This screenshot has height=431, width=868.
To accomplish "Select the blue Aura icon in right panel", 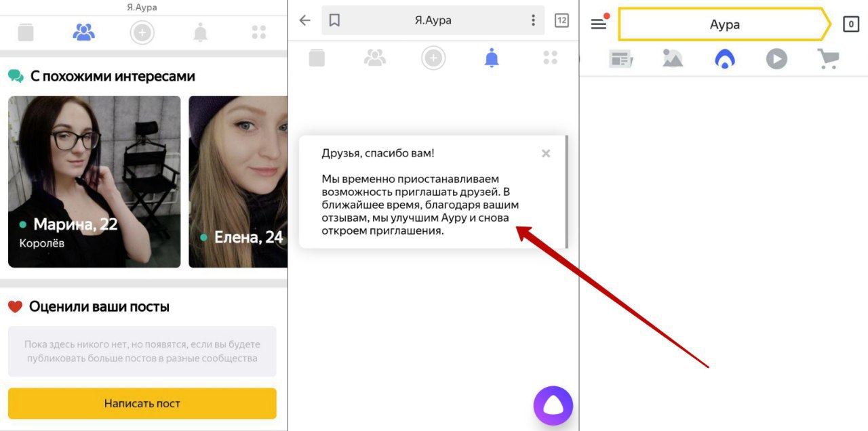I will click(725, 60).
